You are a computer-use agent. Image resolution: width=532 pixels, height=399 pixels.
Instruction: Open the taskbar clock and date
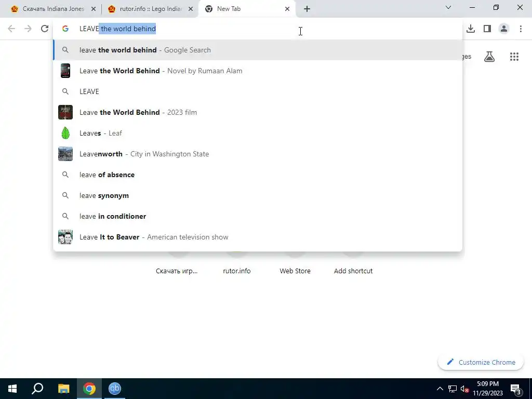pos(488,389)
